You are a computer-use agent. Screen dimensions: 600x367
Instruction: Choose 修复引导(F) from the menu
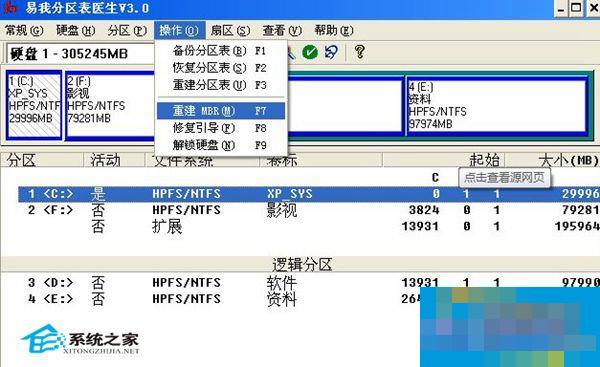coord(221,128)
